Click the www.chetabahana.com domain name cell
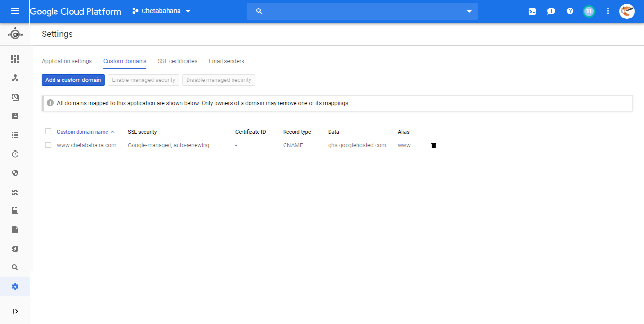This screenshot has height=324, width=644. click(x=87, y=145)
